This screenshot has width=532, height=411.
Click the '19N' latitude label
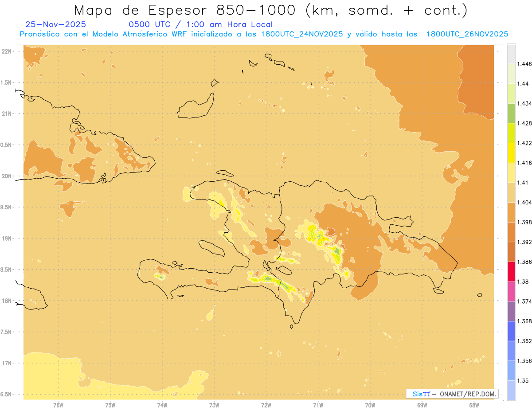point(7,239)
